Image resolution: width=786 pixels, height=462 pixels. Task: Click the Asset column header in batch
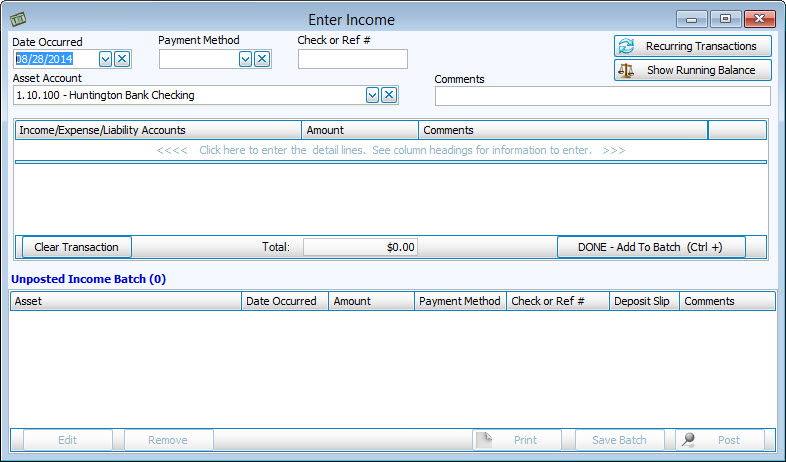coord(125,301)
